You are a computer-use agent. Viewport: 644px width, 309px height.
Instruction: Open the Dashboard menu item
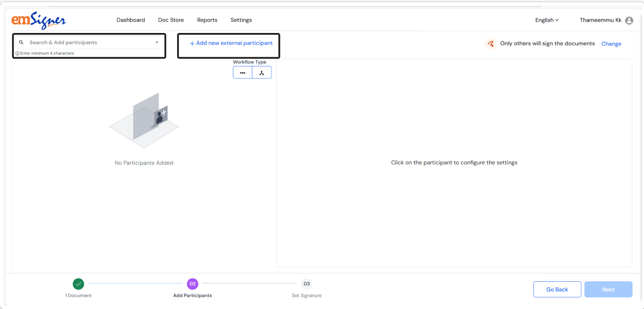[x=130, y=20]
